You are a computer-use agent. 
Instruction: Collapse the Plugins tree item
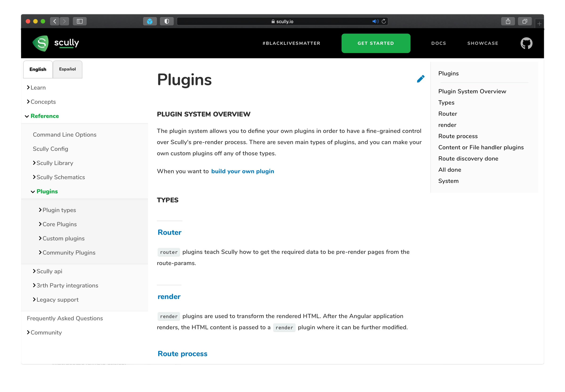click(47, 191)
